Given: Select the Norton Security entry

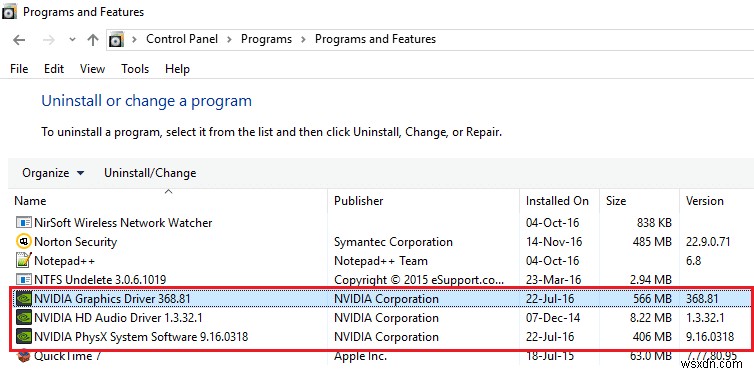Looking at the screenshot, I should [x=75, y=241].
